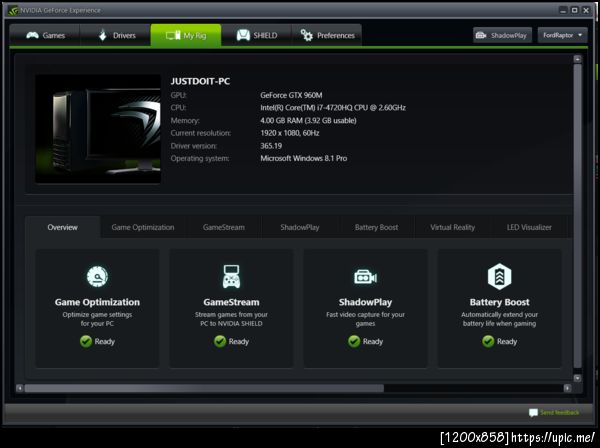Select the Battery Boost sub-tab
This screenshot has height=448, width=600.
pos(376,227)
